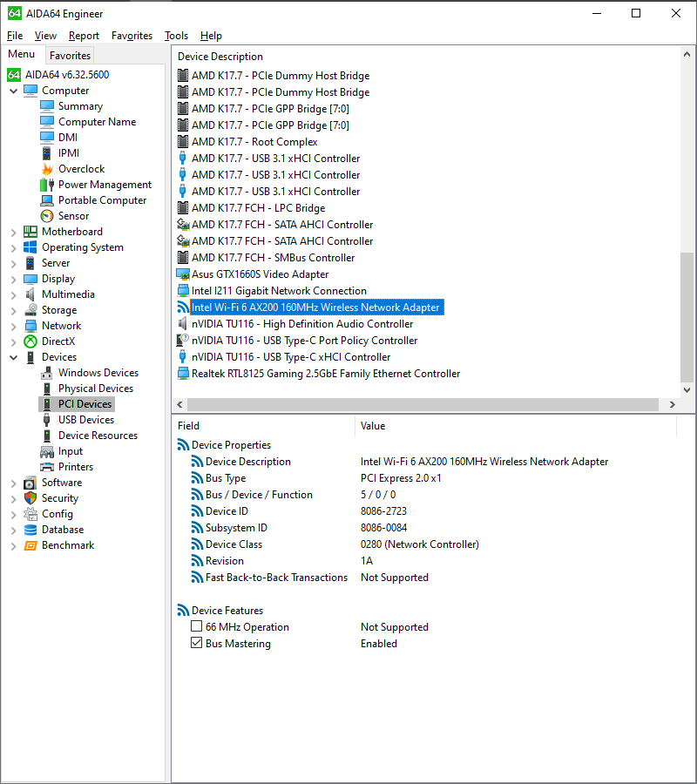
Task: Click the Security shield icon
Action: coord(30,498)
